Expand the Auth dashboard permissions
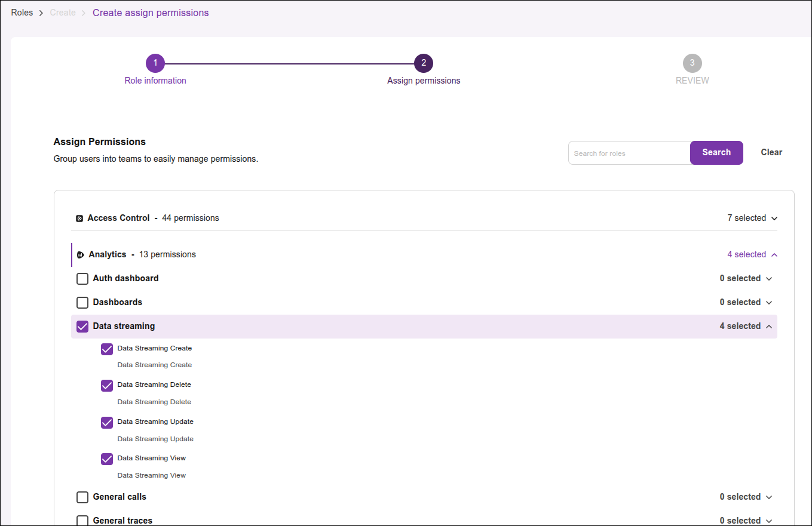 point(769,278)
